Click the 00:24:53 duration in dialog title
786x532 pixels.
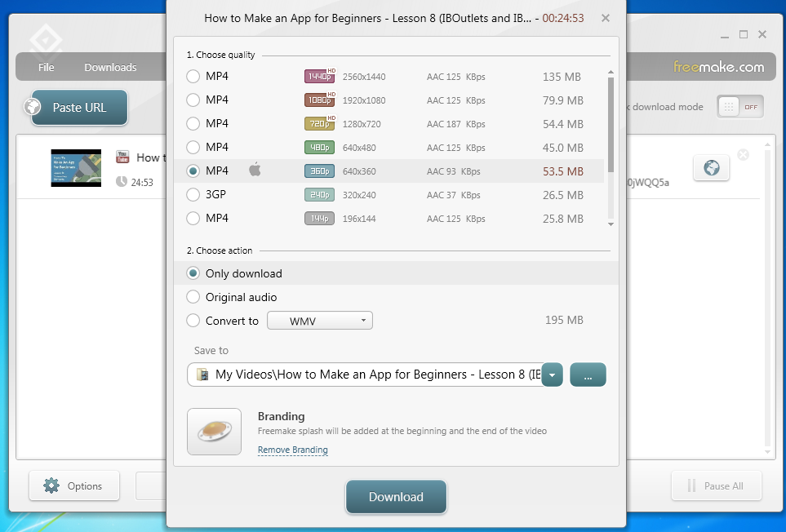pos(563,18)
